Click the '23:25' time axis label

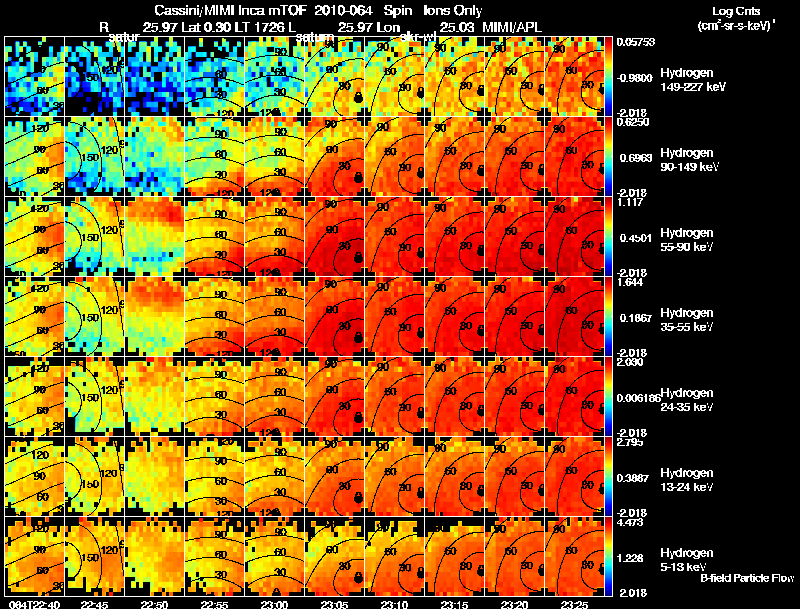point(575,604)
